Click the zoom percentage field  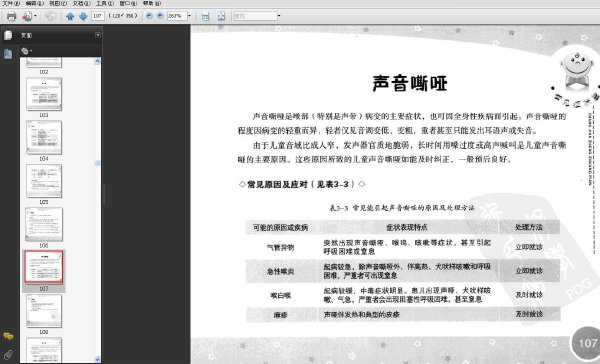click(176, 16)
